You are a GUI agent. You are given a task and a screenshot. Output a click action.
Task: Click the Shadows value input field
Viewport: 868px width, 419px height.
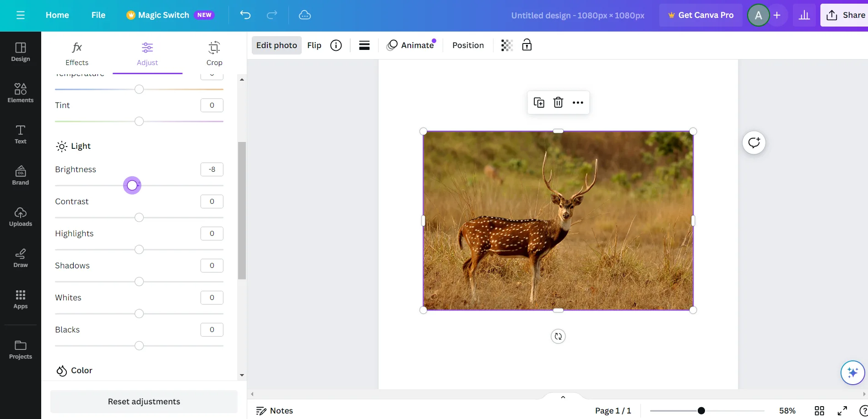click(x=212, y=266)
